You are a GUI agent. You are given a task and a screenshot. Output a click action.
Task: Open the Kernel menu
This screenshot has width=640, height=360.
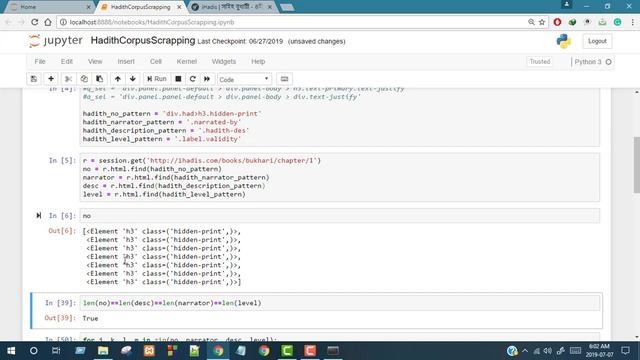pos(187,62)
